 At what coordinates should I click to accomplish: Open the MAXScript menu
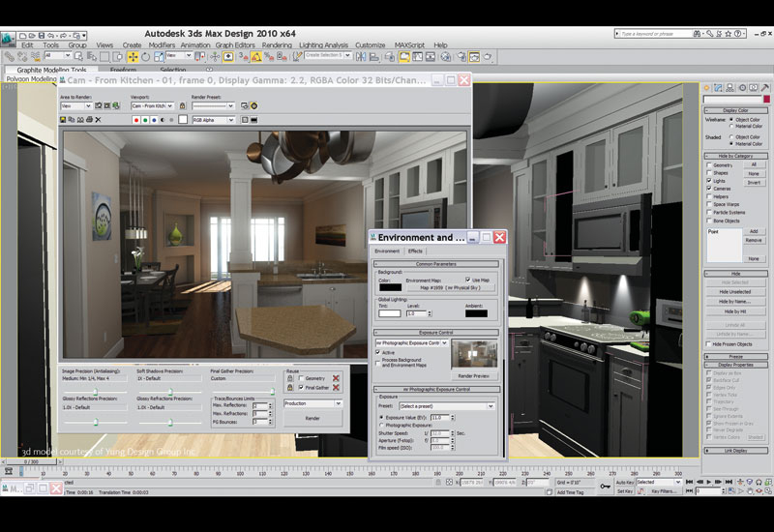[x=409, y=44]
